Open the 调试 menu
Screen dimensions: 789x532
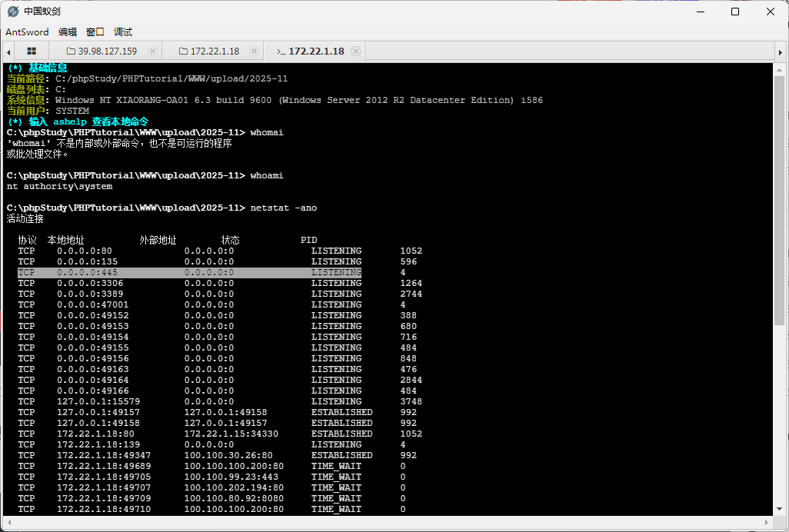(123, 32)
